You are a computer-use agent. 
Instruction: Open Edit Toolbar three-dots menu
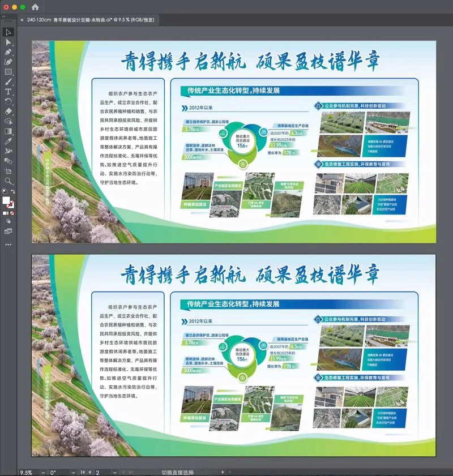tap(8, 245)
